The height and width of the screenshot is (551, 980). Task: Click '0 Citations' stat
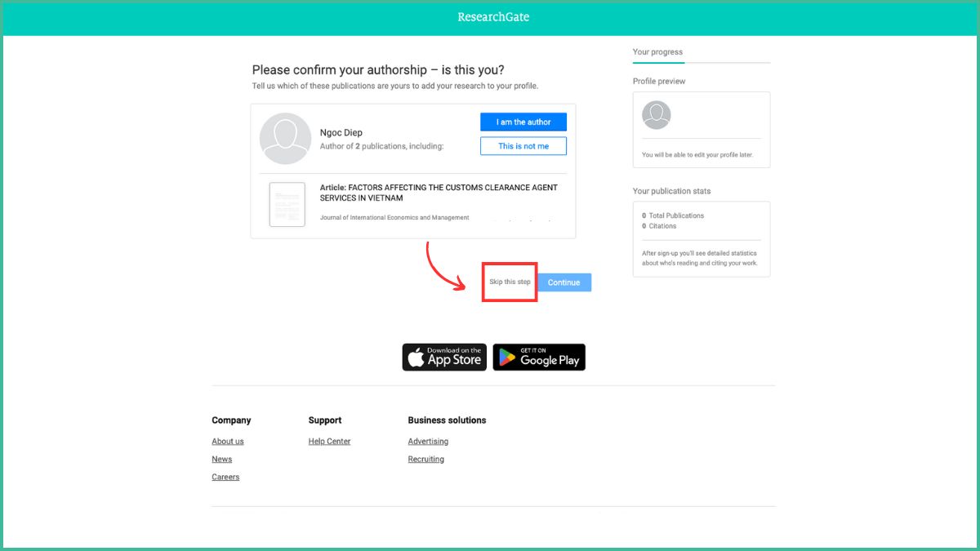[659, 226]
